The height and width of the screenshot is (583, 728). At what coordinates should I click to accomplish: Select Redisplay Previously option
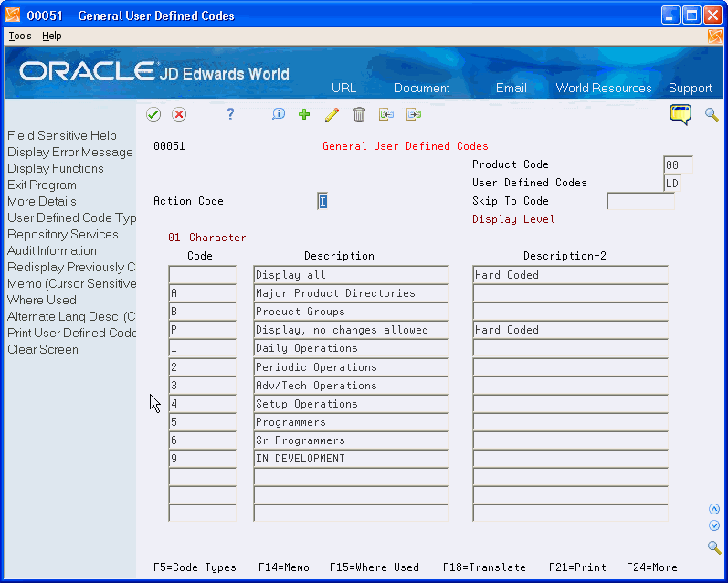71,268
